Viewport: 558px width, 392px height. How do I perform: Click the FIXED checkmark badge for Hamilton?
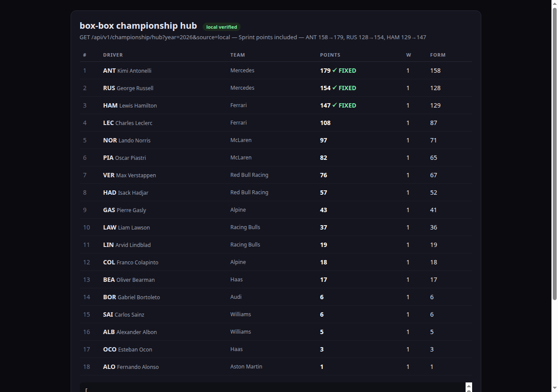[344, 105]
